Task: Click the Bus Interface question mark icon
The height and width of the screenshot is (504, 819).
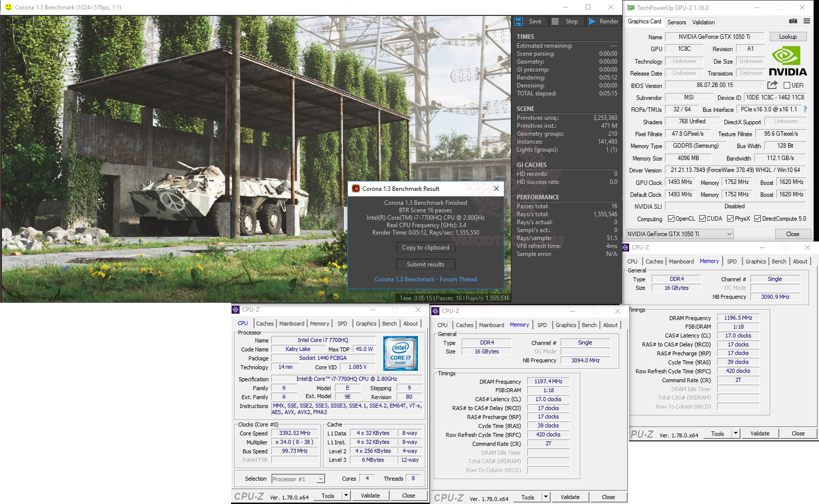Action: pos(805,109)
